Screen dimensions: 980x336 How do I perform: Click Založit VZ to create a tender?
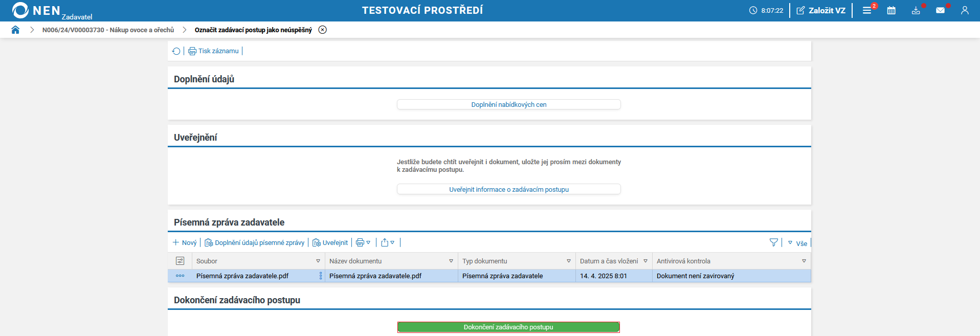tap(821, 10)
